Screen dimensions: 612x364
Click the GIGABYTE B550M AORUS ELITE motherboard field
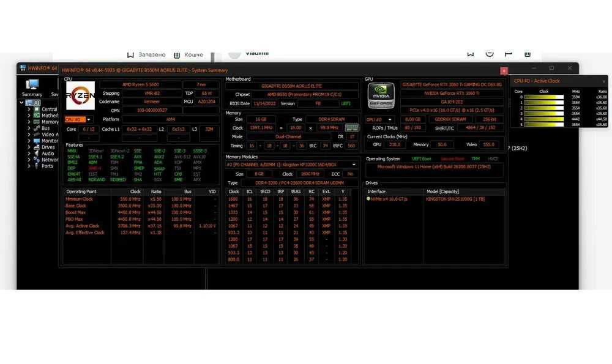pos(291,86)
